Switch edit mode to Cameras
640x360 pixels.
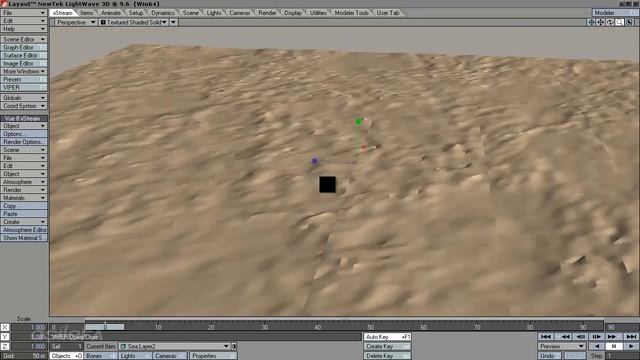pyautogui.click(x=169, y=356)
